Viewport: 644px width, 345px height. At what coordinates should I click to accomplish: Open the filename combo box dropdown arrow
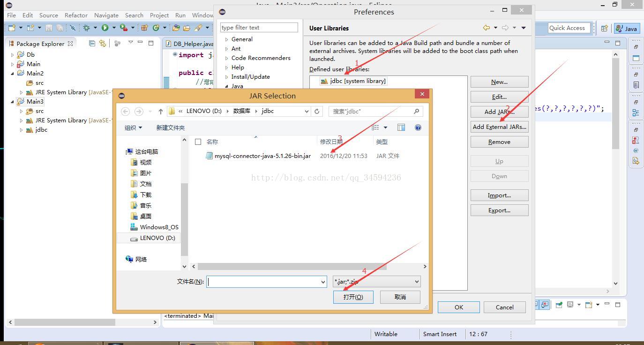coord(323,282)
